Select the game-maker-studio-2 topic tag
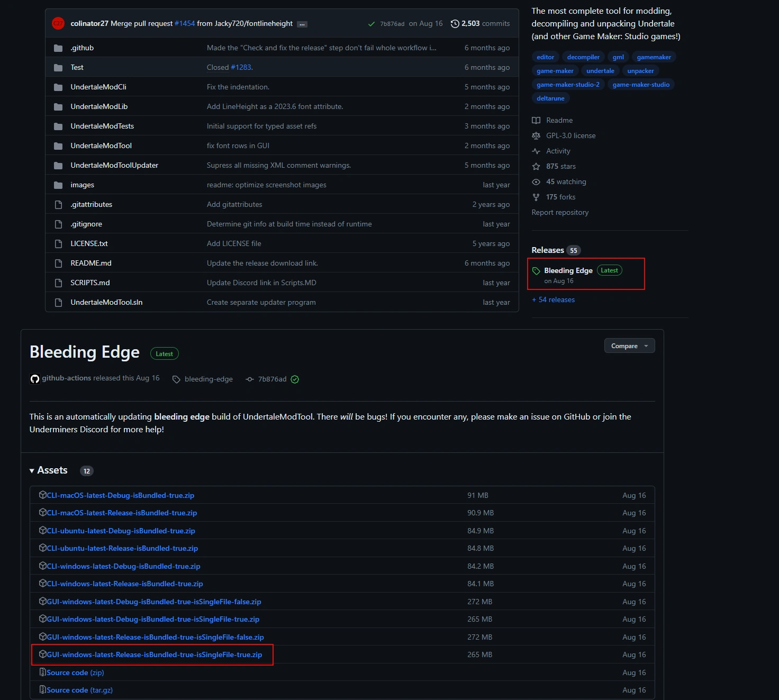This screenshot has width=779, height=700. [568, 85]
